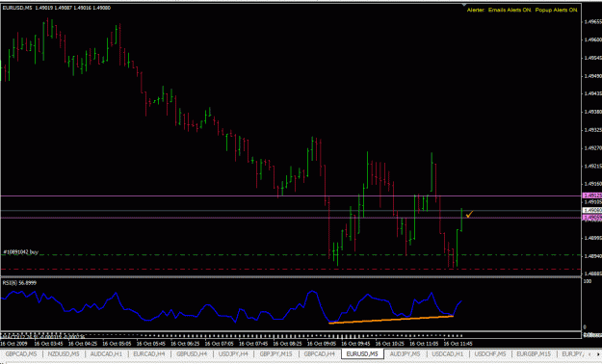Click the 16 Oct 07:45 time label

tap(253, 344)
